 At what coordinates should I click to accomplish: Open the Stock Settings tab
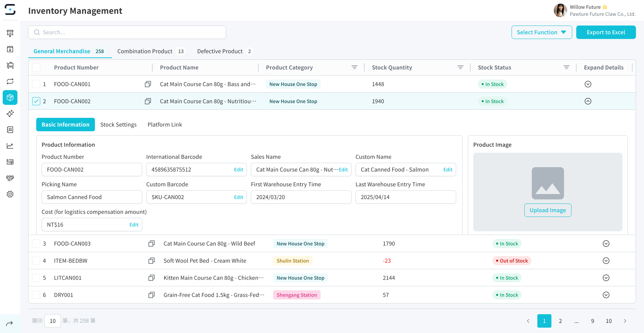pyautogui.click(x=118, y=125)
